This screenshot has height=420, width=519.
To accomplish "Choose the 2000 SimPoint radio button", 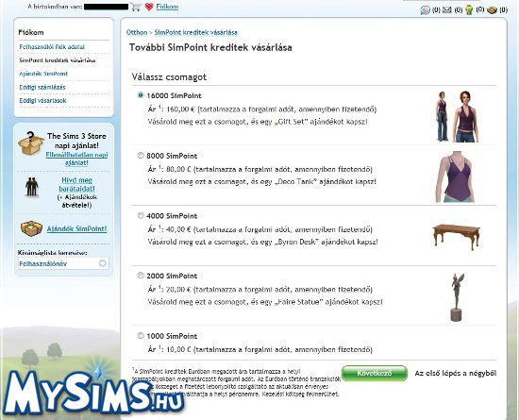I will (141, 276).
